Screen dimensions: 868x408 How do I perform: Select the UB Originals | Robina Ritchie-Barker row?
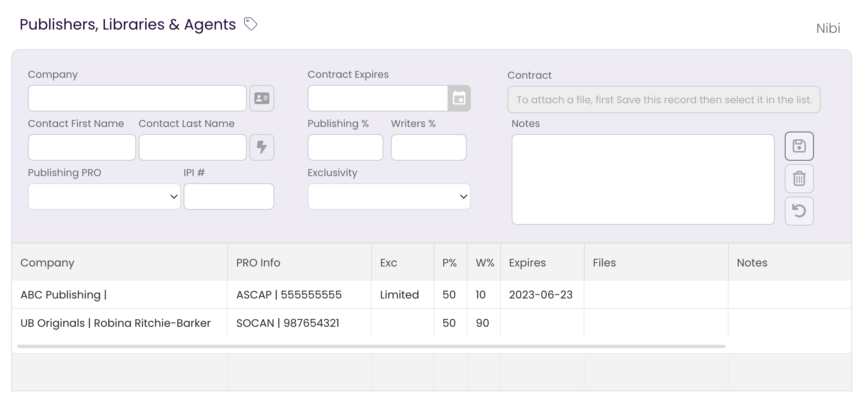(x=432, y=323)
